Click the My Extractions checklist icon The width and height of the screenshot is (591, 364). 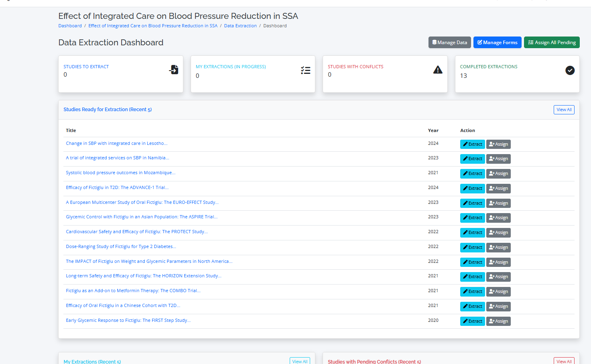(x=305, y=71)
